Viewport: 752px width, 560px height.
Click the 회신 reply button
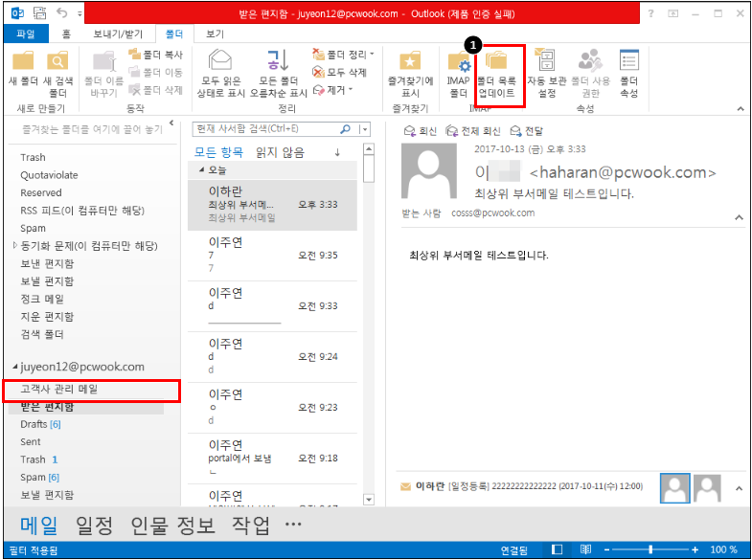point(421,131)
